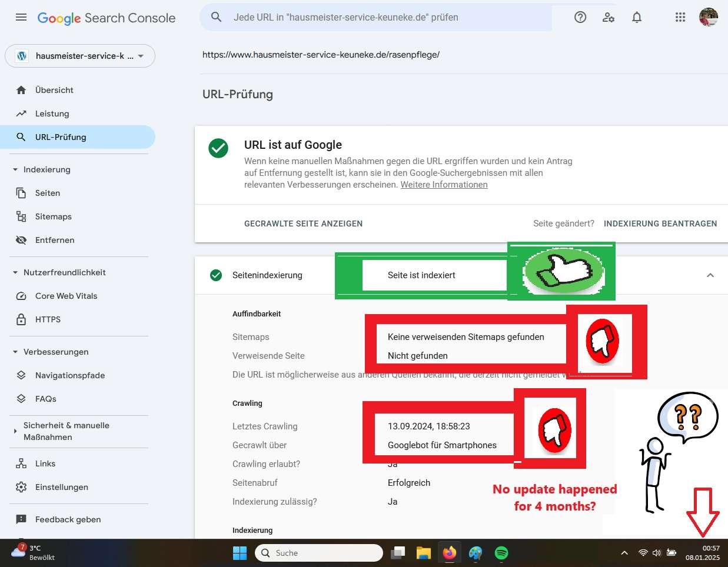Focus the URL inspection search field

(375, 18)
